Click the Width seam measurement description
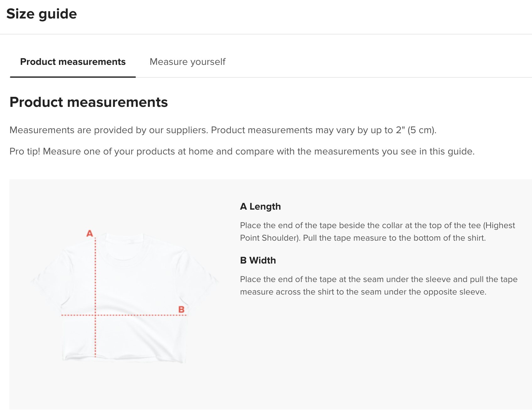The image size is (532, 418). pyautogui.click(x=379, y=285)
